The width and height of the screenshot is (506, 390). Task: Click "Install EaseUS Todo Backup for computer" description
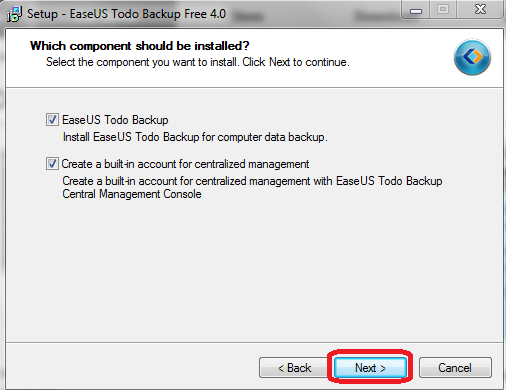(195, 137)
